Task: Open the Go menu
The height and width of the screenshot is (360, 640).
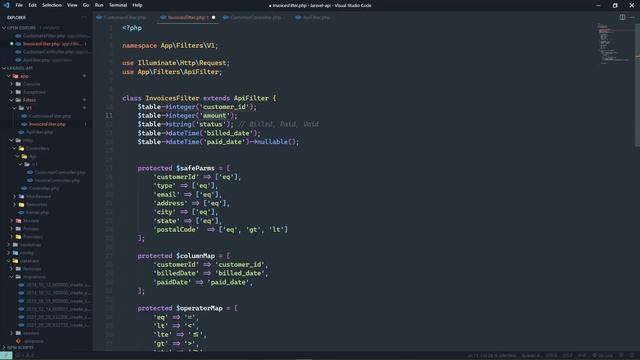Action: pyautogui.click(x=86, y=5)
